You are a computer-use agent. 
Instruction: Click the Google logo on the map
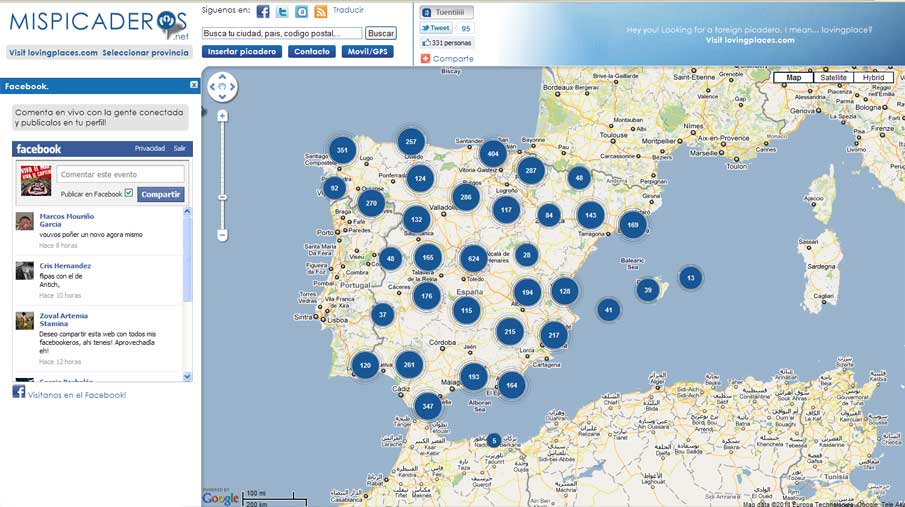tap(220, 498)
